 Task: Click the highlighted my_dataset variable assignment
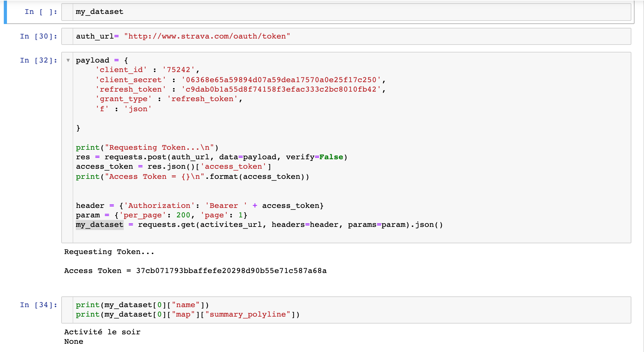(x=100, y=225)
